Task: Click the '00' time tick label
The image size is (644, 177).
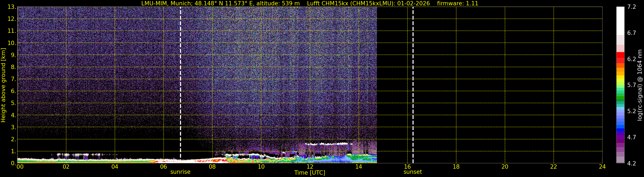Action: (20, 167)
